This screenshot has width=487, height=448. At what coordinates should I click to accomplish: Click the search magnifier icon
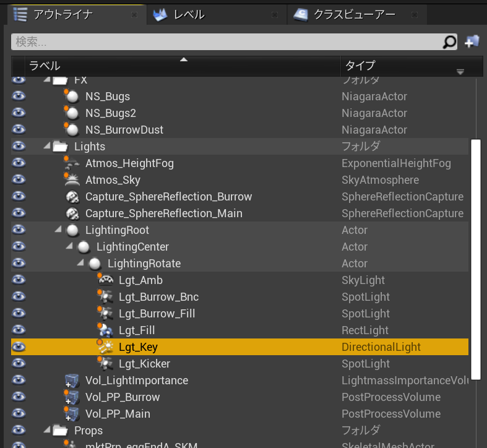[x=449, y=42]
